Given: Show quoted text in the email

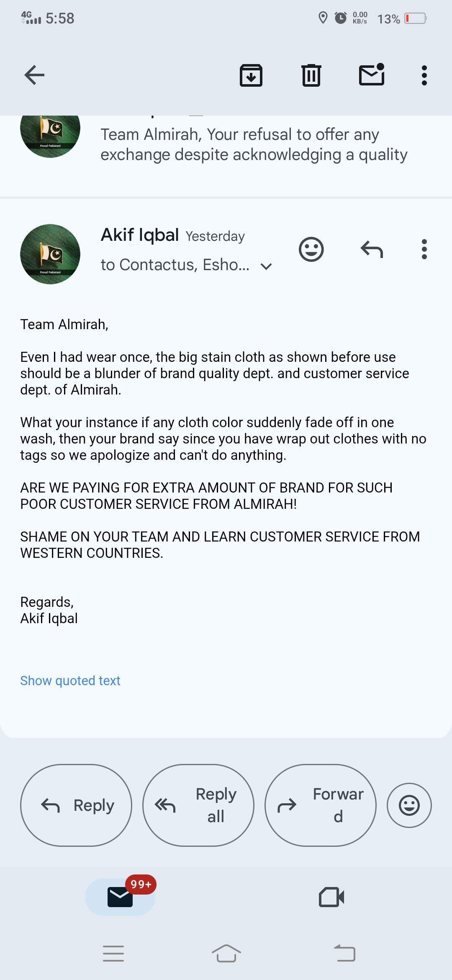Looking at the screenshot, I should click(70, 681).
